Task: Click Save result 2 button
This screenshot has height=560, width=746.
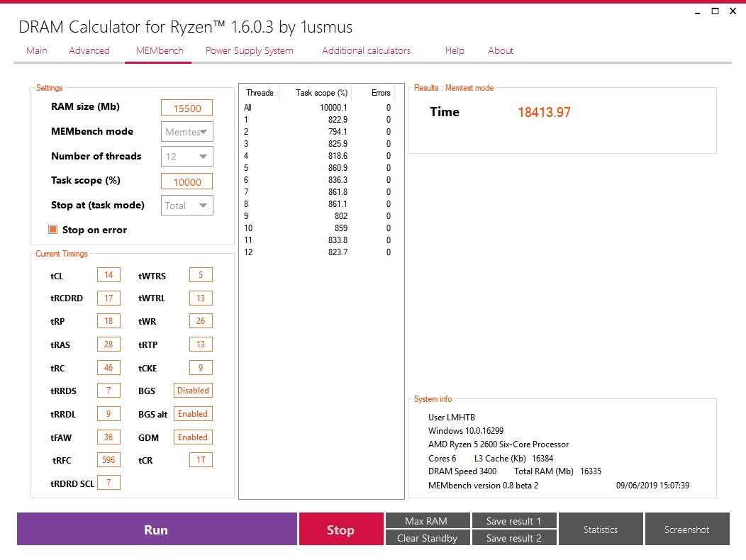Action: pyautogui.click(x=514, y=538)
